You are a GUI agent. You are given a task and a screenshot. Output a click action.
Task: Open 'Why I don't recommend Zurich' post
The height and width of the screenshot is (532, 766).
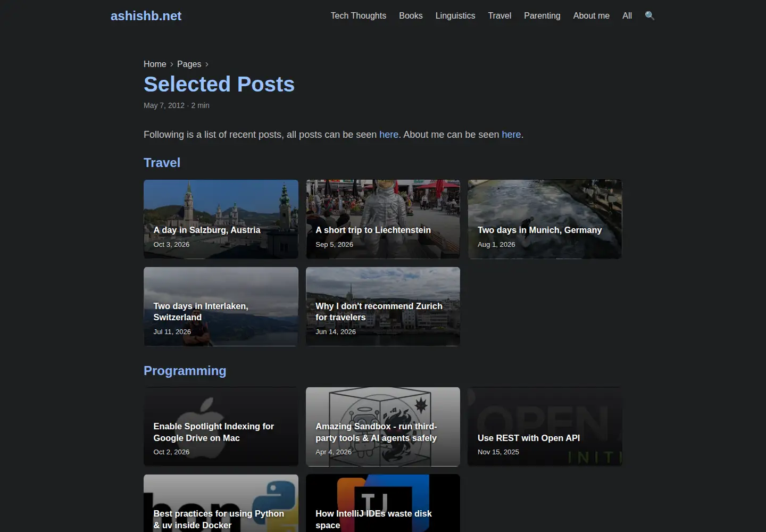point(383,306)
